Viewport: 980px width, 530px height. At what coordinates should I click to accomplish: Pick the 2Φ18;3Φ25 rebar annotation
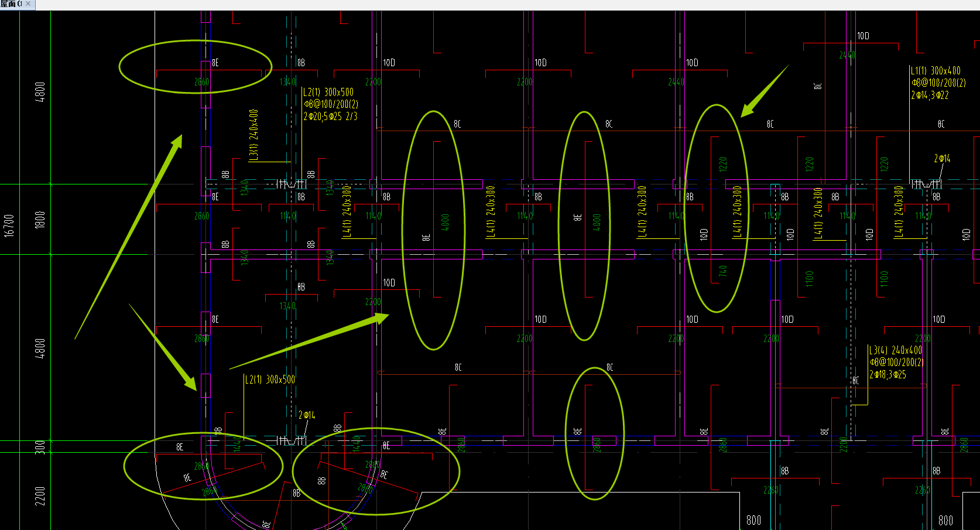tap(888, 375)
